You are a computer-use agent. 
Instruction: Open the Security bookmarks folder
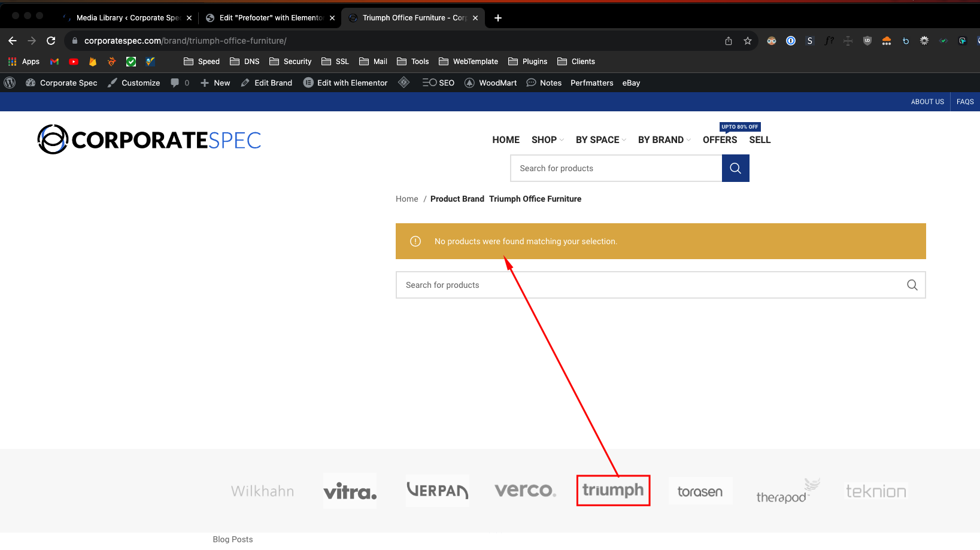pyautogui.click(x=290, y=62)
